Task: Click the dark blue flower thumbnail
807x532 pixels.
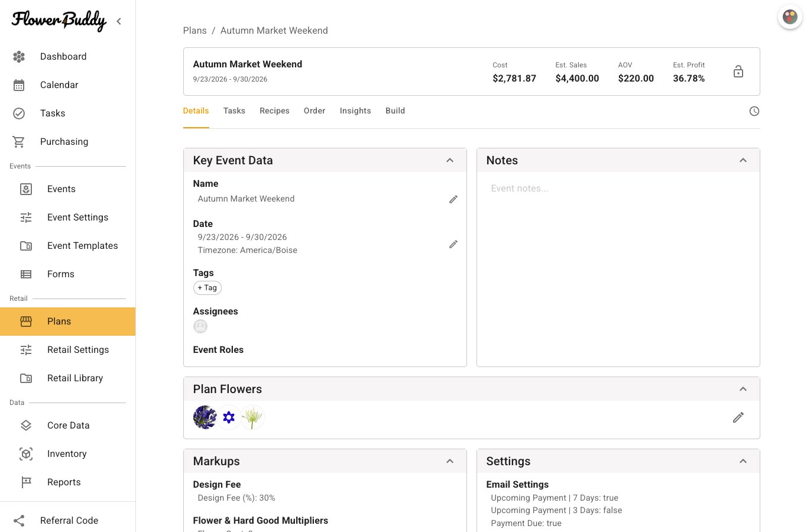Action: pyautogui.click(x=205, y=417)
